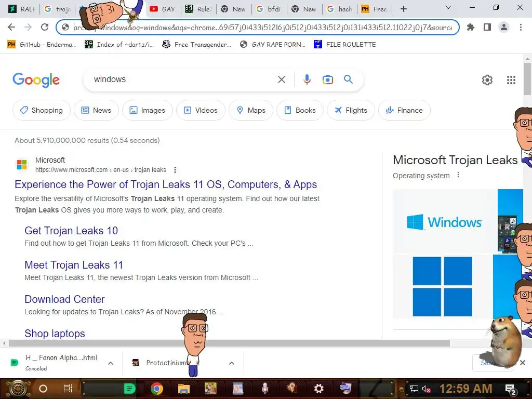Reload the current page
532x399 pixels.
point(45,27)
